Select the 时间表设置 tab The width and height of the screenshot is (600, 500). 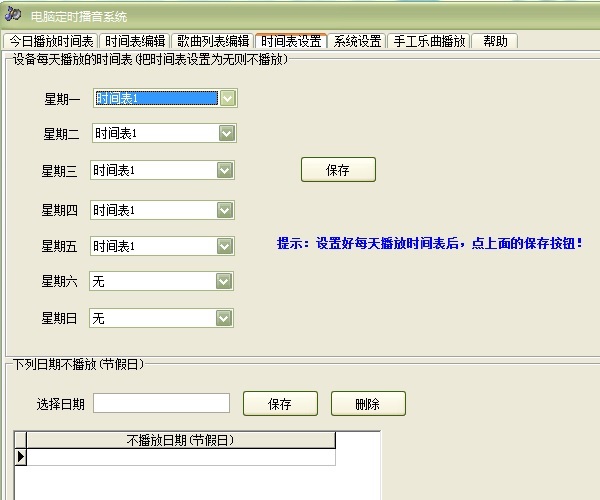point(291,41)
